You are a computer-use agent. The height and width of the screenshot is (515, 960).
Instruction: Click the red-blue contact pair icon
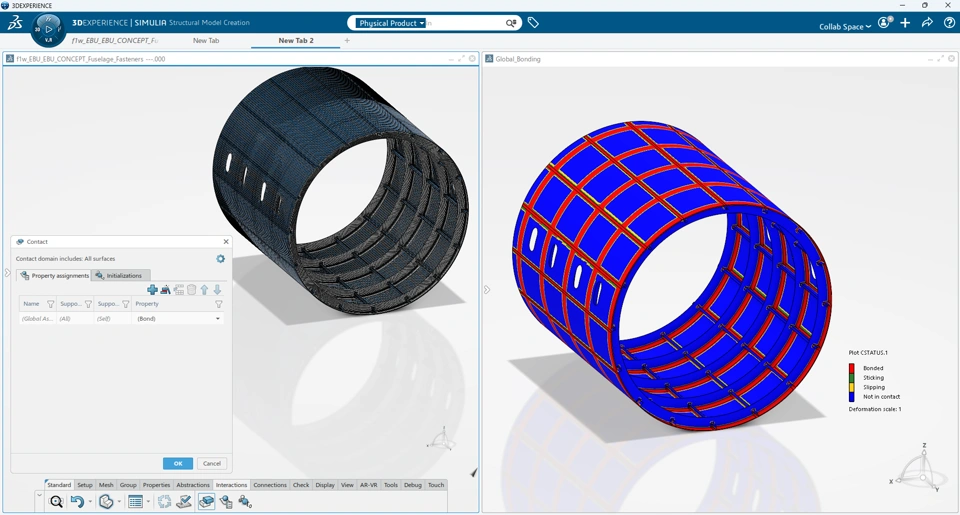coord(165,290)
